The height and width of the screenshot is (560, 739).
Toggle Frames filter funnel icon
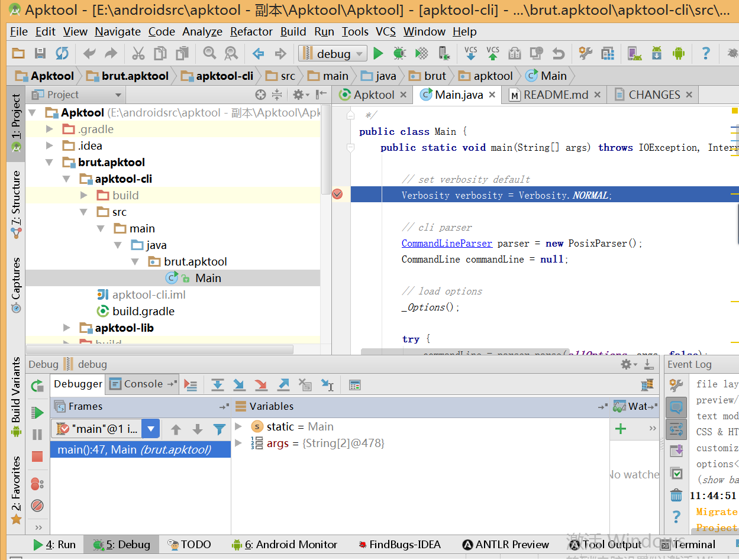(x=220, y=429)
